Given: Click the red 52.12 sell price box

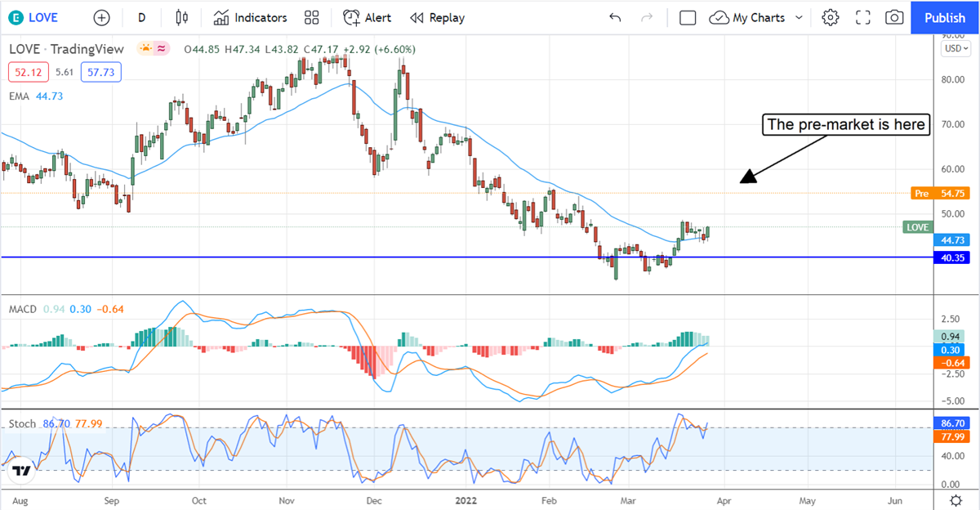Looking at the screenshot, I should [x=26, y=73].
